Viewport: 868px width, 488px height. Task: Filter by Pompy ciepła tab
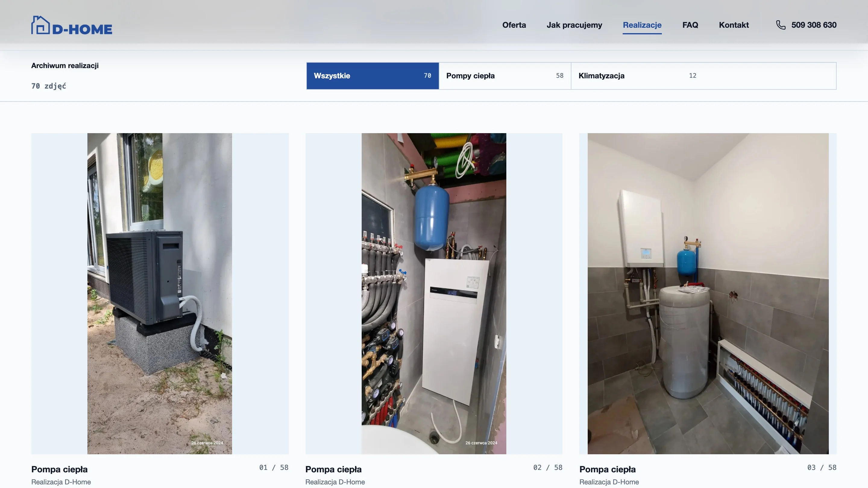[505, 76]
